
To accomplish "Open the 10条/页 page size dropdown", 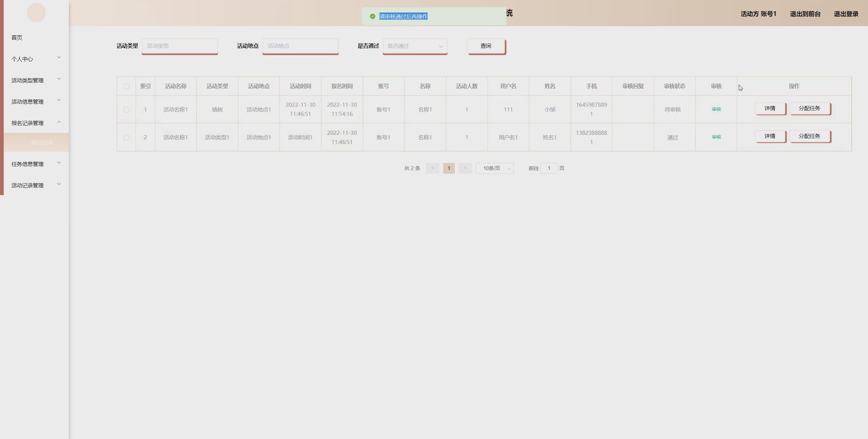I will [494, 168].
